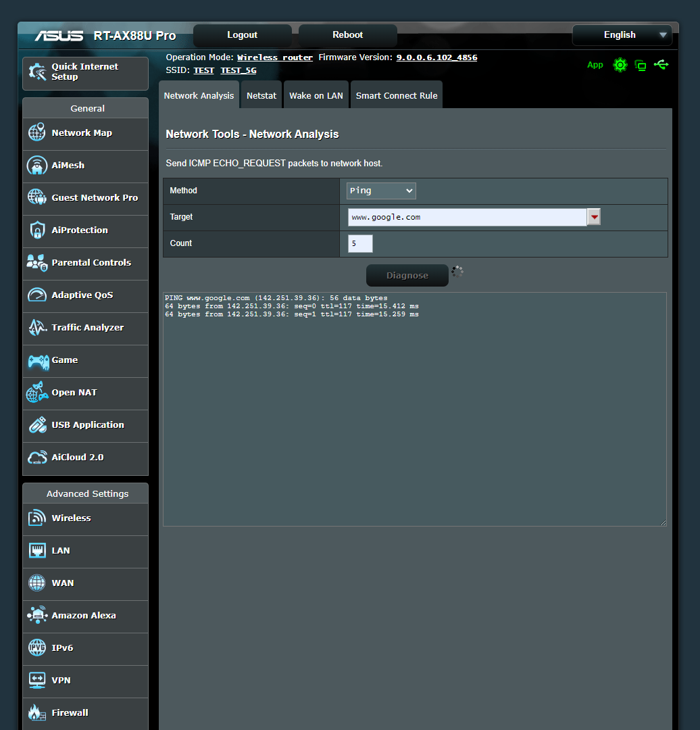Click the Adaptive QoS gauge icon
Image resolution: width=700 pixels, height=730 pixels.
[36, 295]
